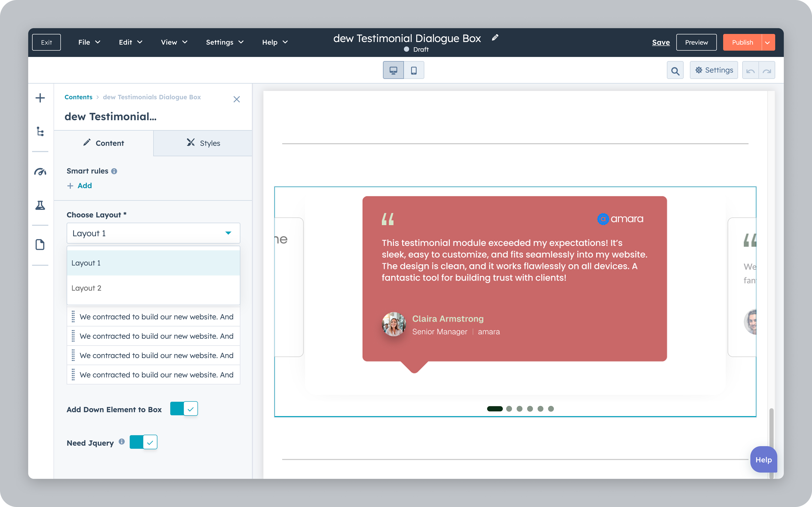Viewport: 812px width, 507px height.
Task: Switch to desktop device preview
Action: [x=393, y=70]
